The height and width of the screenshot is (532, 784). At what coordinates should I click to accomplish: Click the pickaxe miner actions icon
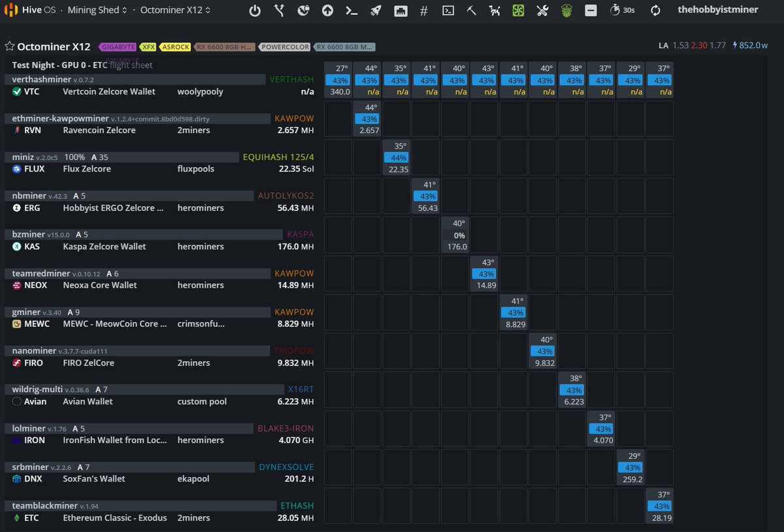tap(471, 10)
